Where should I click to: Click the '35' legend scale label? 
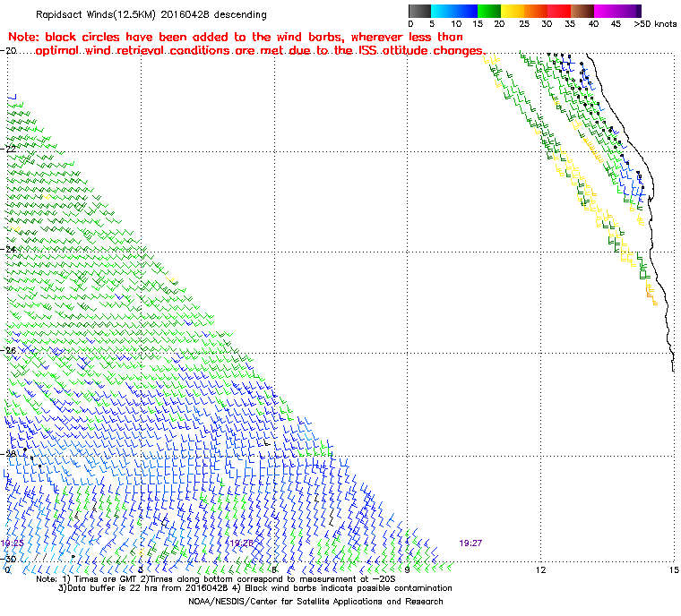pos(570,24)
